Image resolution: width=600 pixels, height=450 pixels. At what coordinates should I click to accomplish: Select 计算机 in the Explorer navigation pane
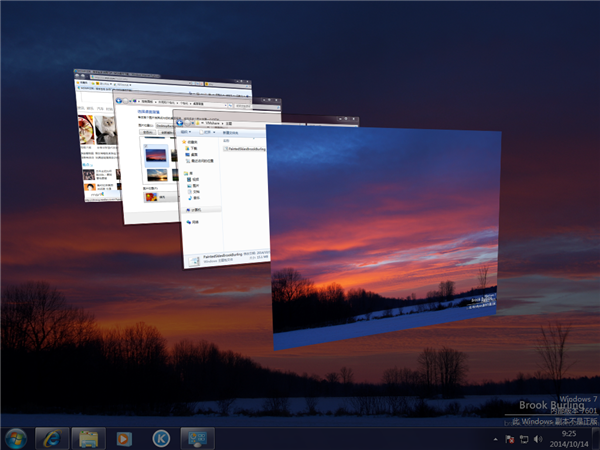[x=195, y=210]
